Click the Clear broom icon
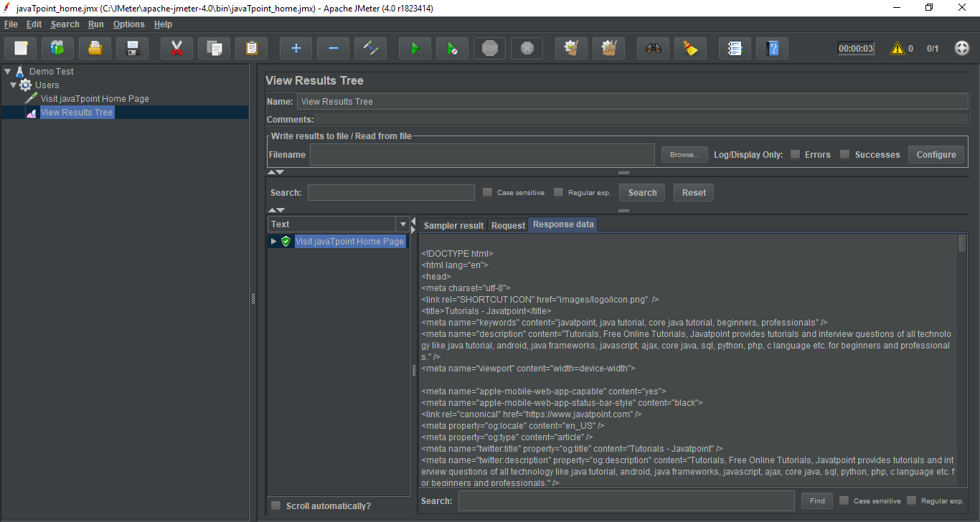This screenshot has width=980, height=522. coord(571,48)
